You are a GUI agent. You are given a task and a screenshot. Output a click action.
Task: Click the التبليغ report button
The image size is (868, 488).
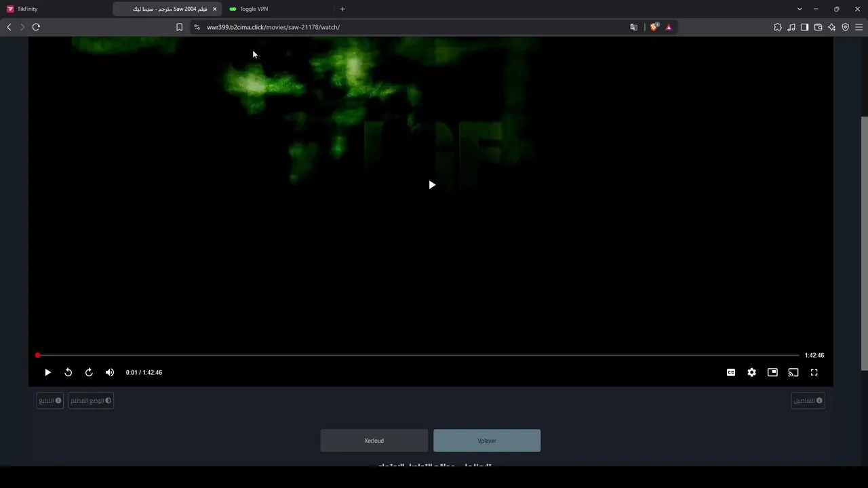50,401
